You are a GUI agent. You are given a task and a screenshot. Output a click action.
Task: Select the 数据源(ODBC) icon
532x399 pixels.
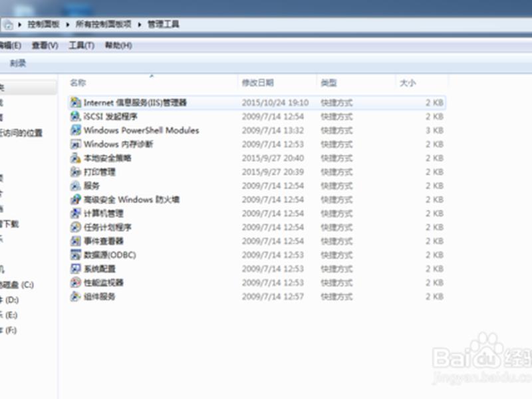pos(75,255)
